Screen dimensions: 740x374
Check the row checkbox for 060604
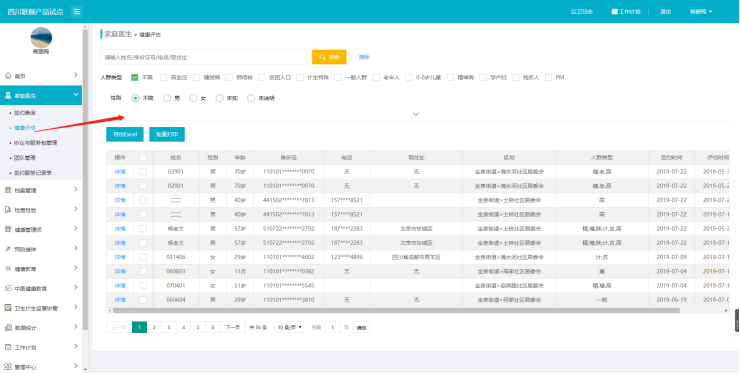(x=143, y=299)
